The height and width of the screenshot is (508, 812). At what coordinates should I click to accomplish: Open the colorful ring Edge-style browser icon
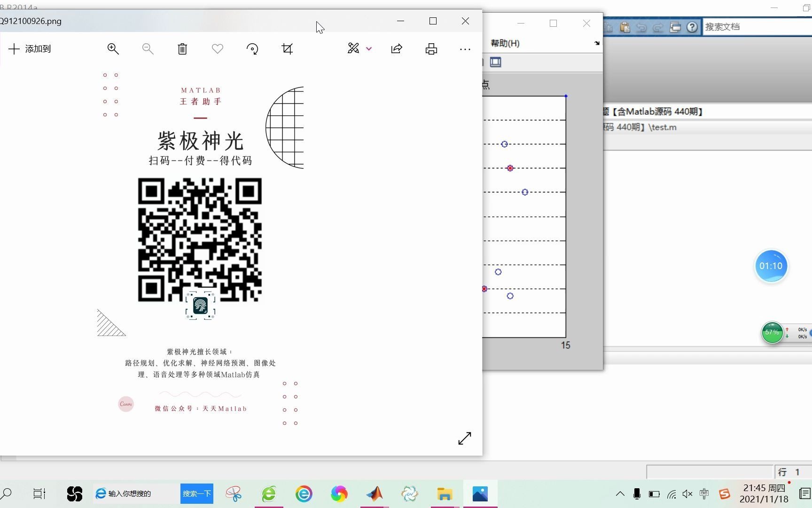click(x=304, y=494)
